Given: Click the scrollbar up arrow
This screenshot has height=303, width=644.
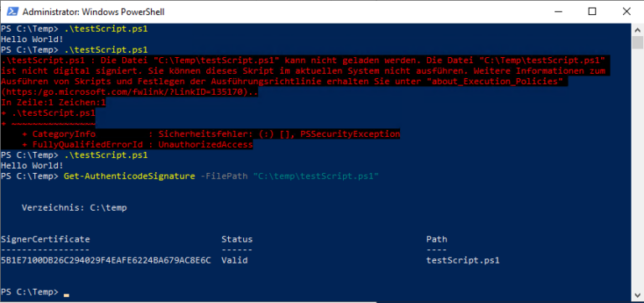Looking at the screenshot, I should click(637, 29).
